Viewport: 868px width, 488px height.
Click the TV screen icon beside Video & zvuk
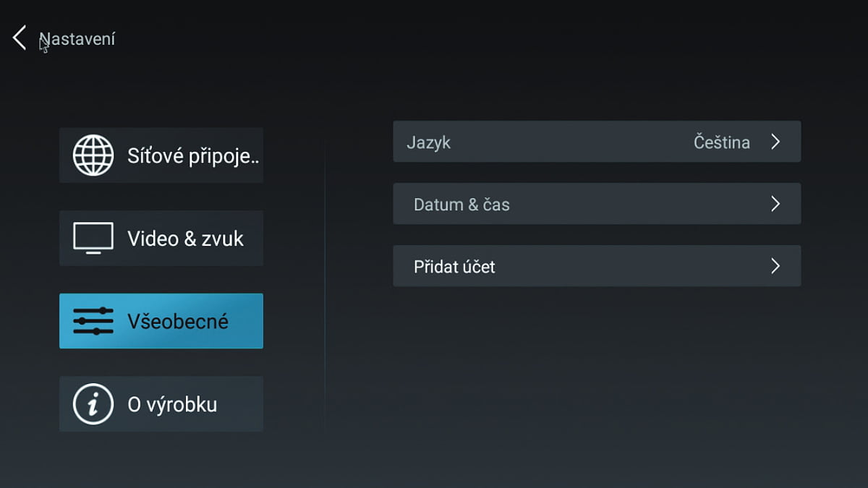click(93, 238)
